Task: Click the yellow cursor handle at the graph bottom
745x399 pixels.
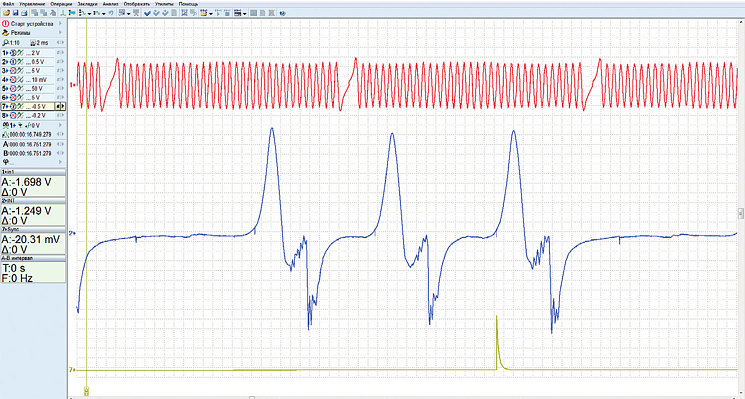Action: tap(86, 391)
